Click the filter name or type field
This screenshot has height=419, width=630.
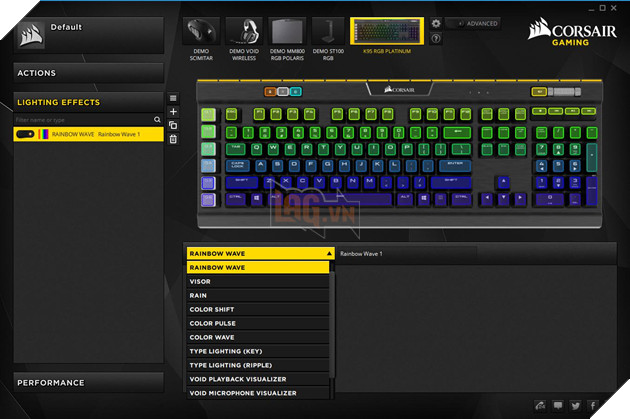tap(84, 119)
